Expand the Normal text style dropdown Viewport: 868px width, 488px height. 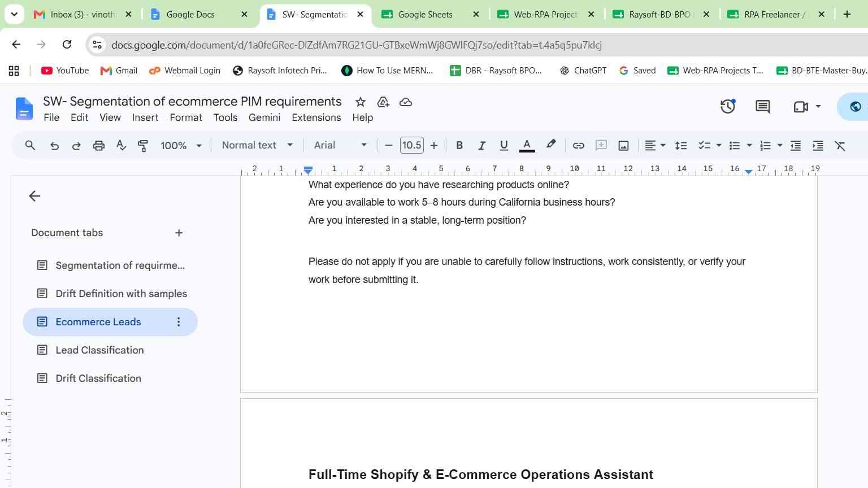click(x=257, y=145)
